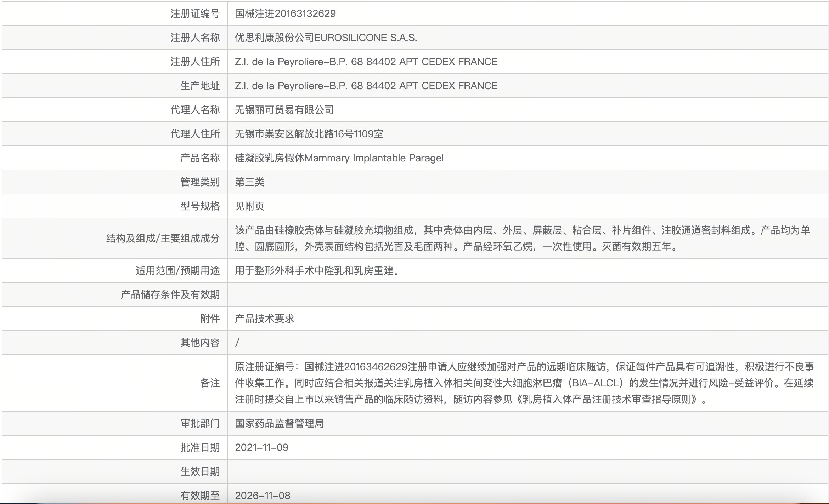The image size is (829, 504).
Task: Click the 代理人住所 label
Action: coord(195,134)
